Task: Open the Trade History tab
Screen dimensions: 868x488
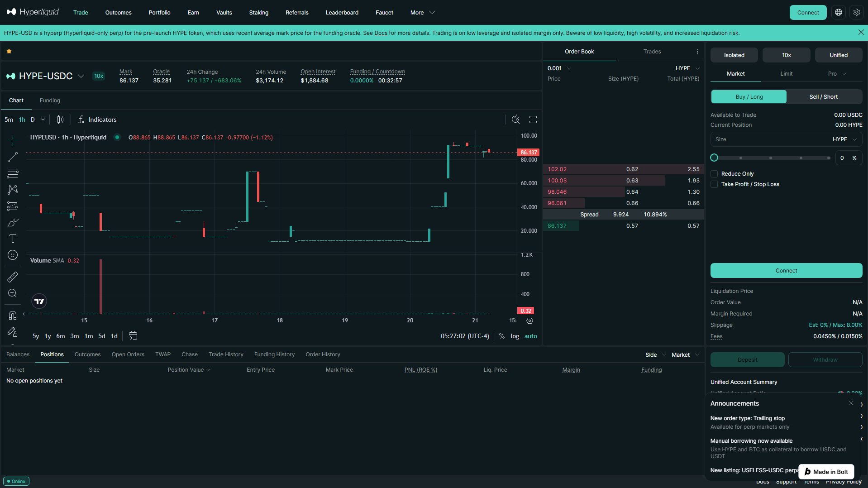Action: click(x=226, y=354)
